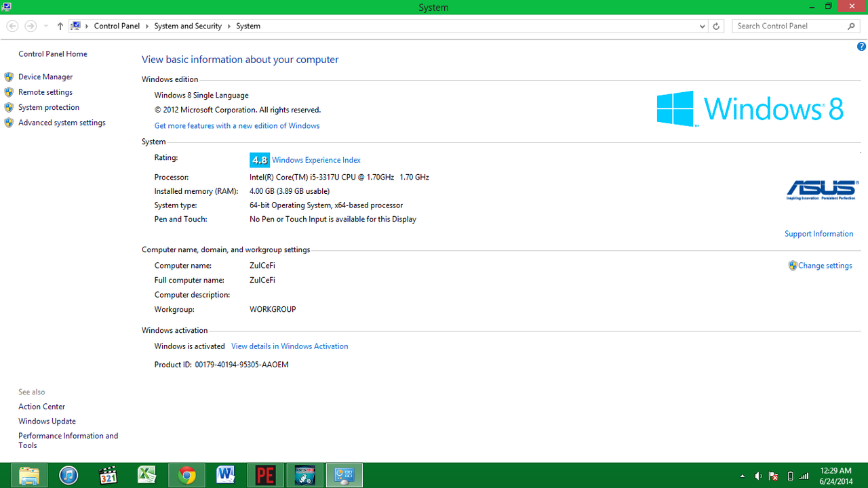The height and width of the screenshot is (488, 868).
Task: Open the network signal tray icon
Action: pyautogui.click(x=804, y=476)
